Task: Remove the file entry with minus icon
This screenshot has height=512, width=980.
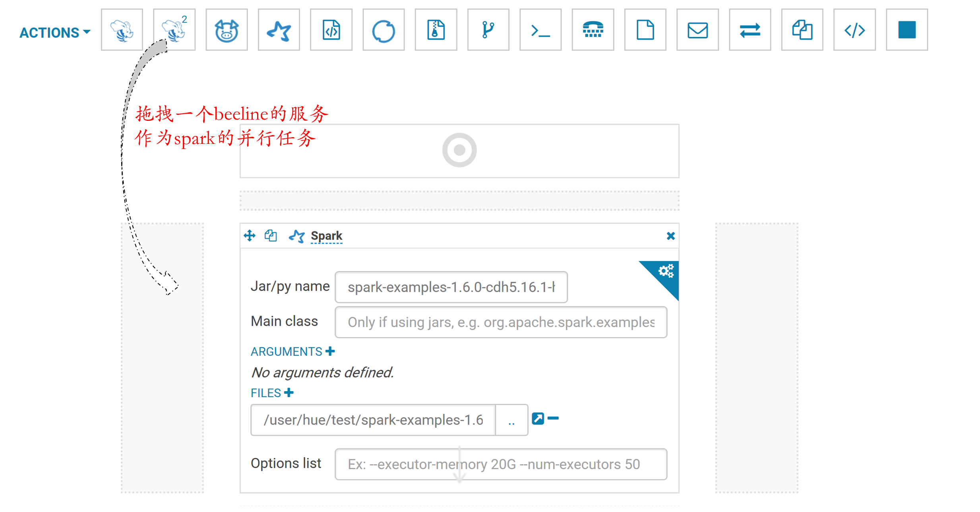Action: click(553, 418)
